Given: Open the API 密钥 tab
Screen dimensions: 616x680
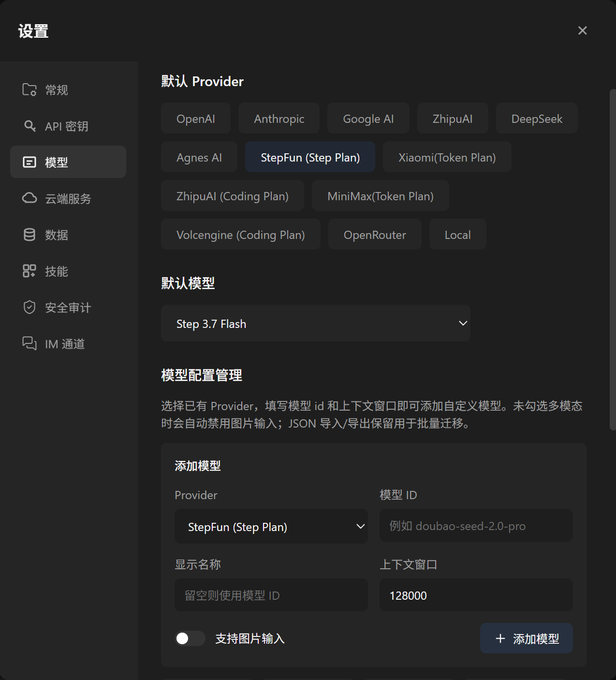Looking at the screenshot, I should point(68,126).
